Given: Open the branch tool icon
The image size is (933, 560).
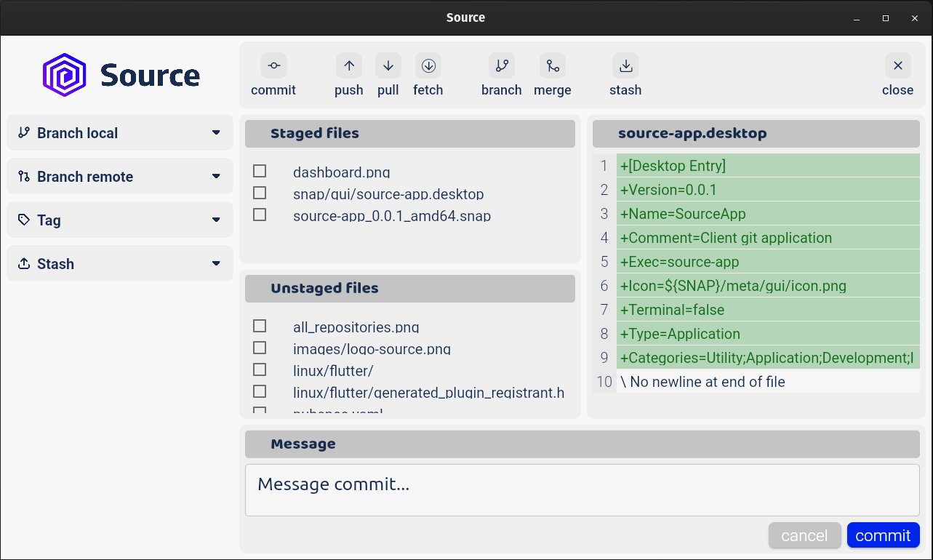Looking at the screenshot, I should point(501,65).
